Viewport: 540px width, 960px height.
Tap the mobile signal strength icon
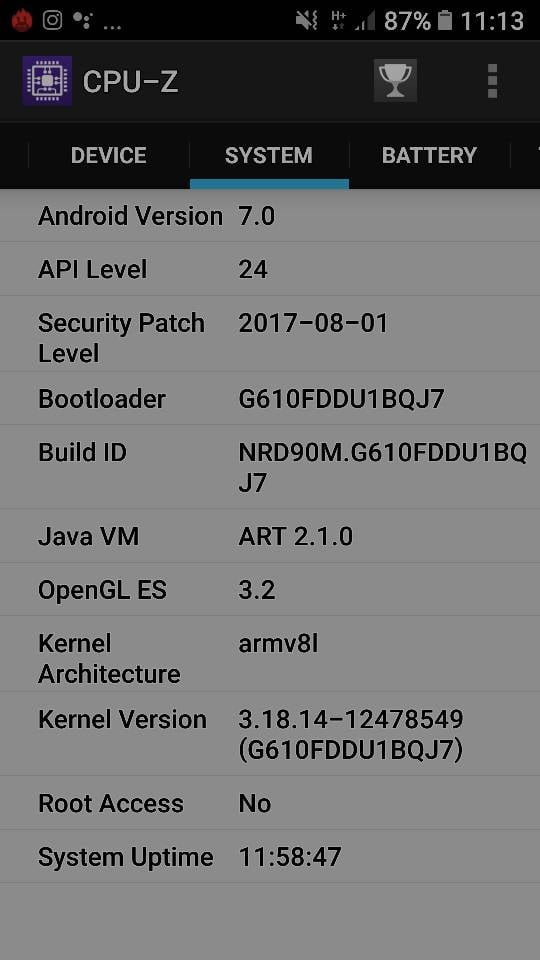(366, 21)
